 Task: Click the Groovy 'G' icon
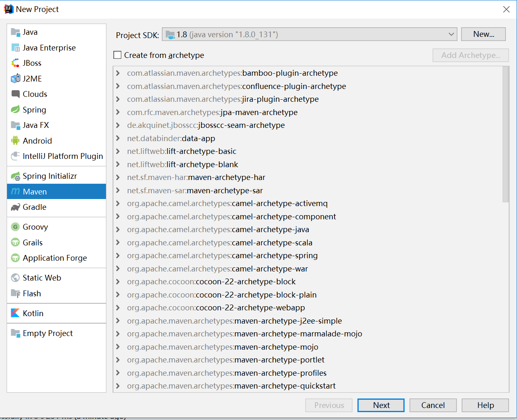pos(15,227)
